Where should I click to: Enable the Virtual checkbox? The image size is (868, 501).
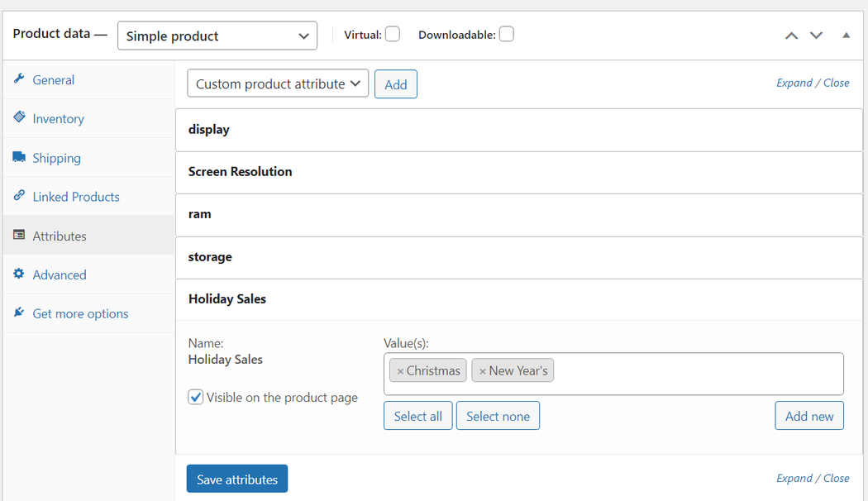pos(393,34)
